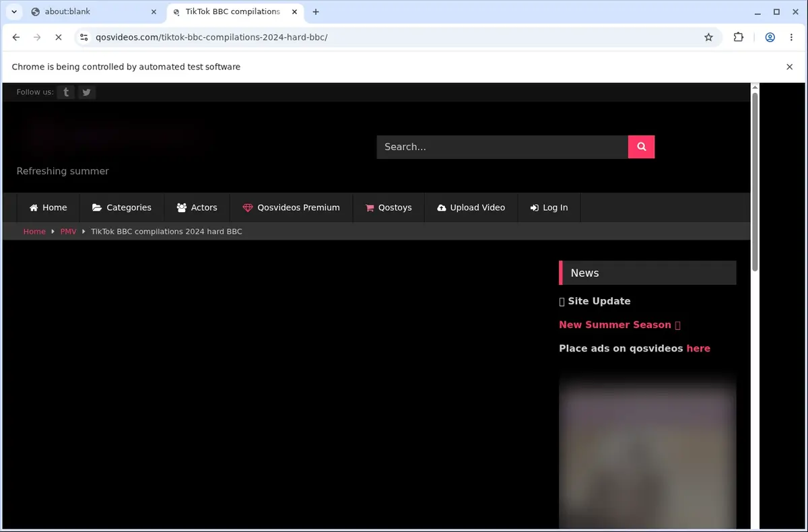Click the pink 'here' ads link
Image resolution: width=808 pixels, height=532 pixels.
tap(698, 348)
